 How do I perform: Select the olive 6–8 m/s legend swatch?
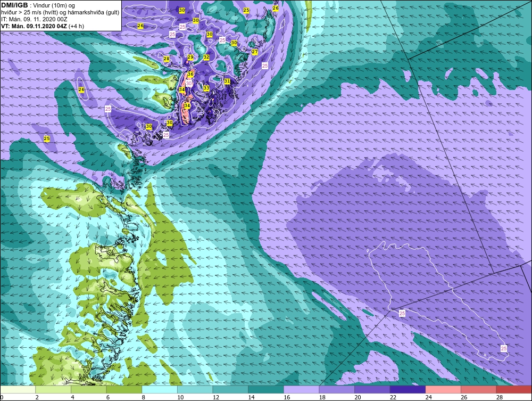coord(124,389)
